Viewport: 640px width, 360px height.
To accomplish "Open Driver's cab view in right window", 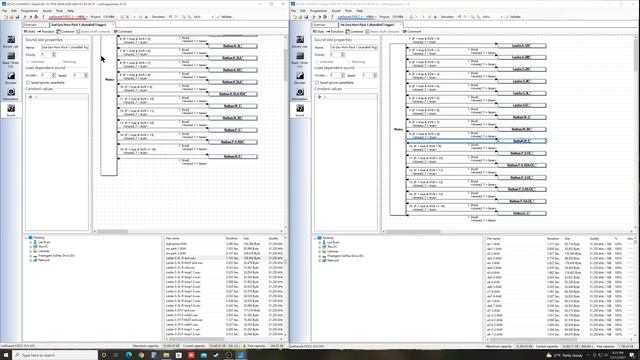I will (300, 41).
